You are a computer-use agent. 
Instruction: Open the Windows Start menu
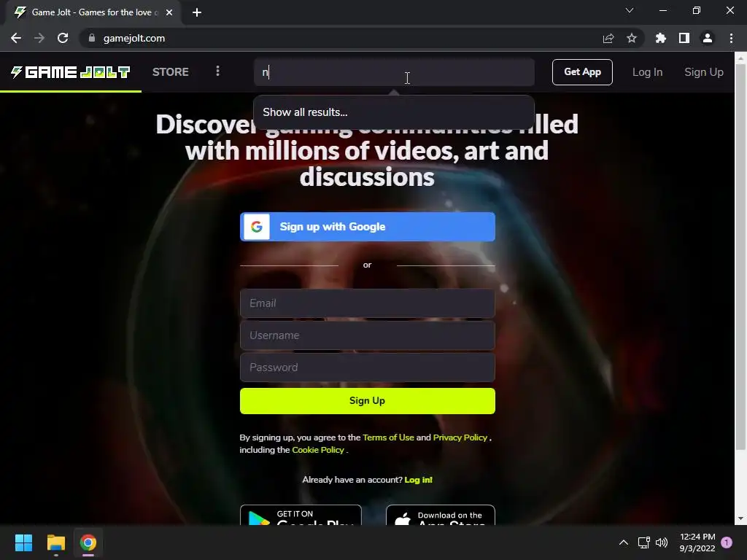[23, 542]
